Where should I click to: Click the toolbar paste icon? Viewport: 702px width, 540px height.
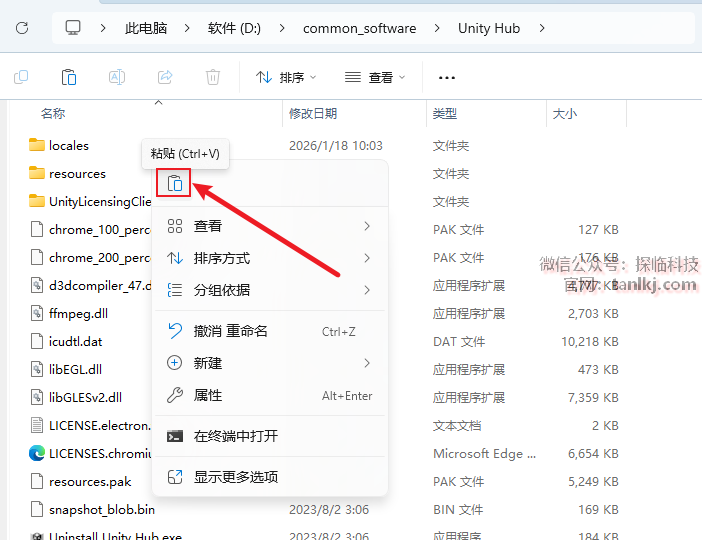69,77
